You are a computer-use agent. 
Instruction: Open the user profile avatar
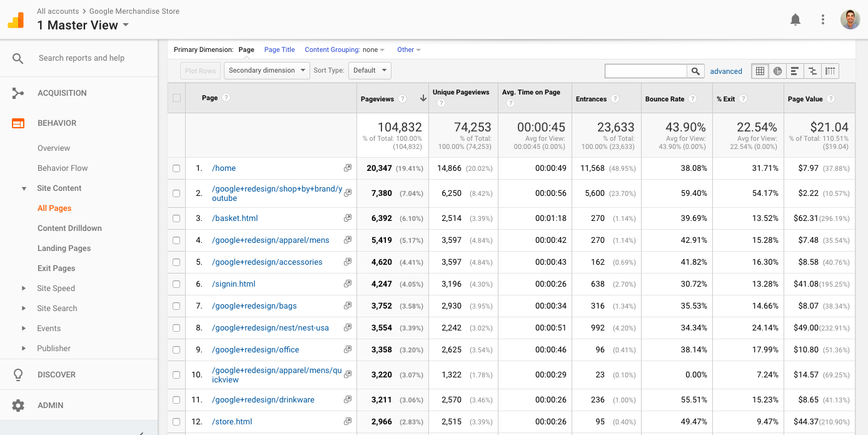coord(850,19)
